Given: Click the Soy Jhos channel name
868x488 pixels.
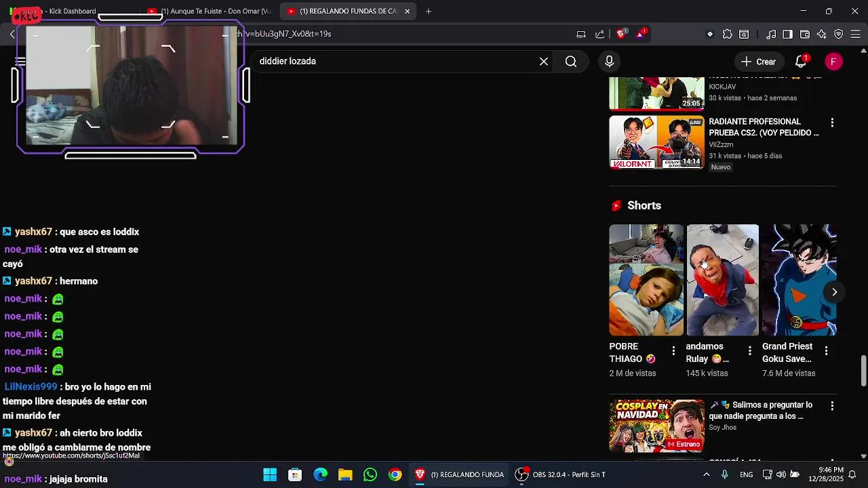Looking at the screenshot, I should [722, 428].
